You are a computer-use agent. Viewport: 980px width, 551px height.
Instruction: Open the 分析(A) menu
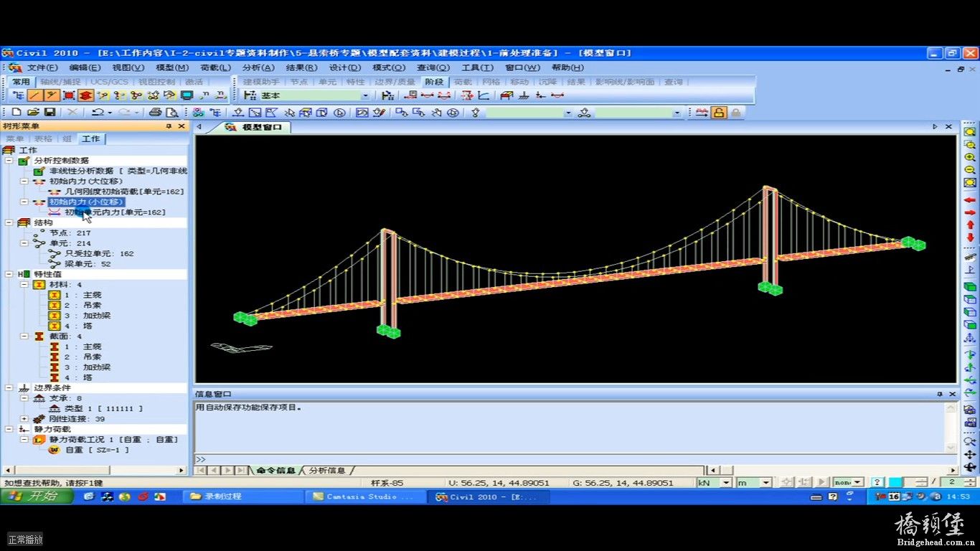pos(258,67)
